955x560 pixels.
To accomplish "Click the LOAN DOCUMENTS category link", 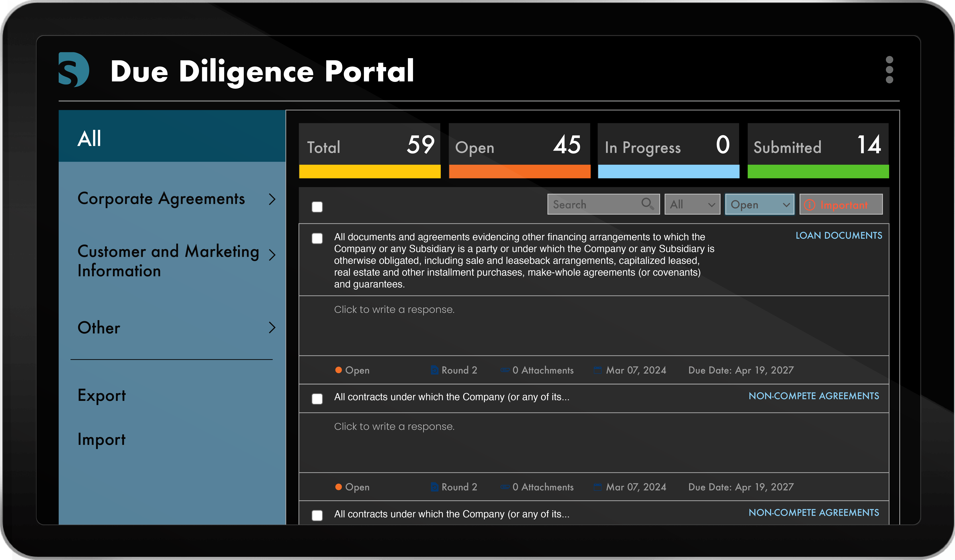I will (839, 235).
